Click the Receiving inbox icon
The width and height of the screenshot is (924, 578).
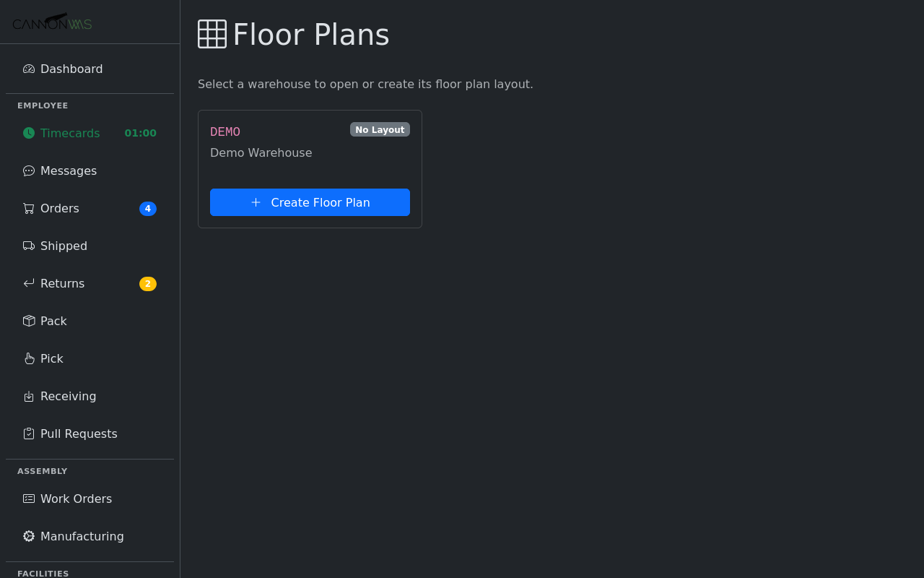pos(28,396)
